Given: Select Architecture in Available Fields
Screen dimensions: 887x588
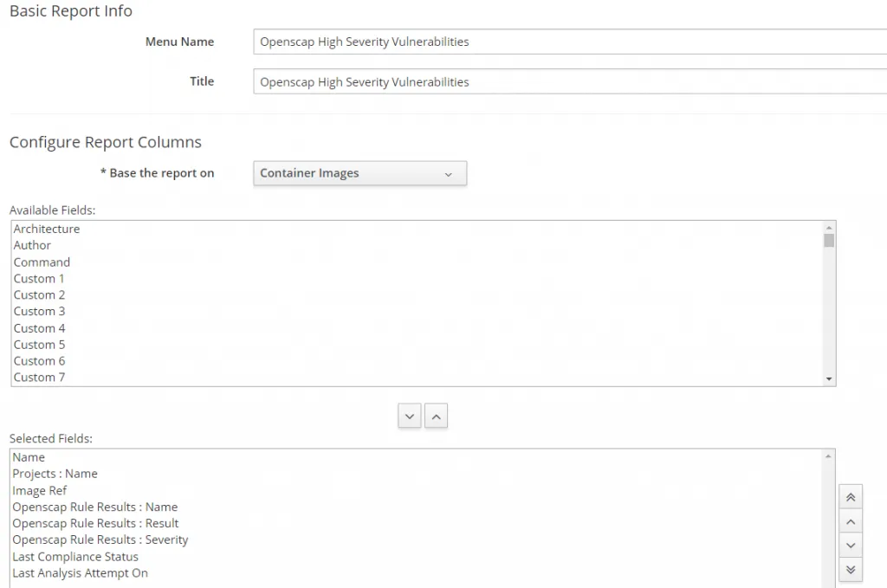Looking at the screenshot, I should (46, 229).
